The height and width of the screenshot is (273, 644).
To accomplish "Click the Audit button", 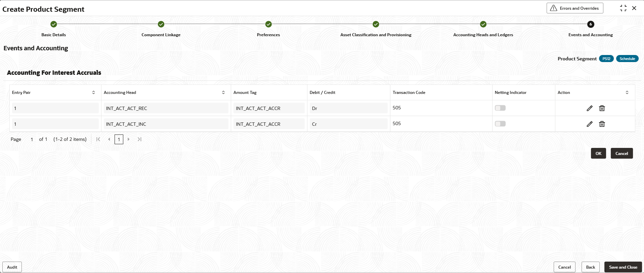I will coord(12,267).
